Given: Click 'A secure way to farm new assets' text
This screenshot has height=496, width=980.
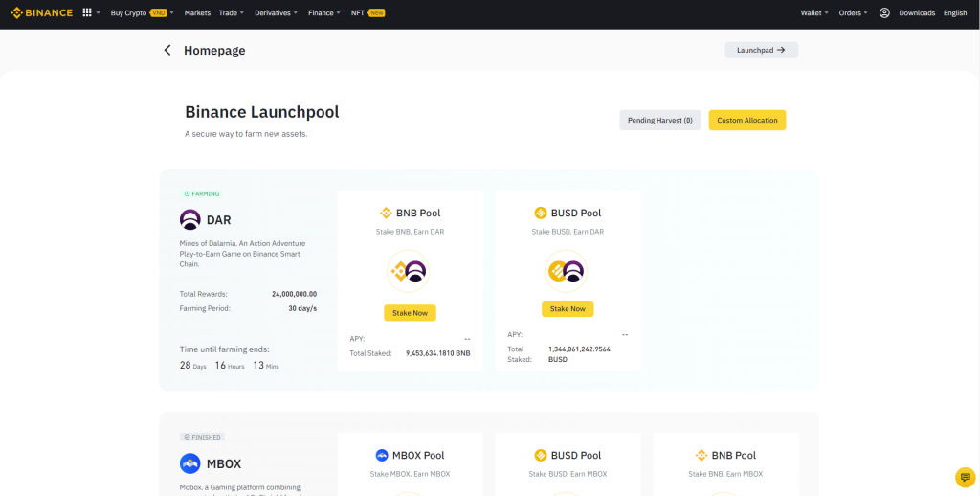Looking at the screenshot, I should click(246, 134).
